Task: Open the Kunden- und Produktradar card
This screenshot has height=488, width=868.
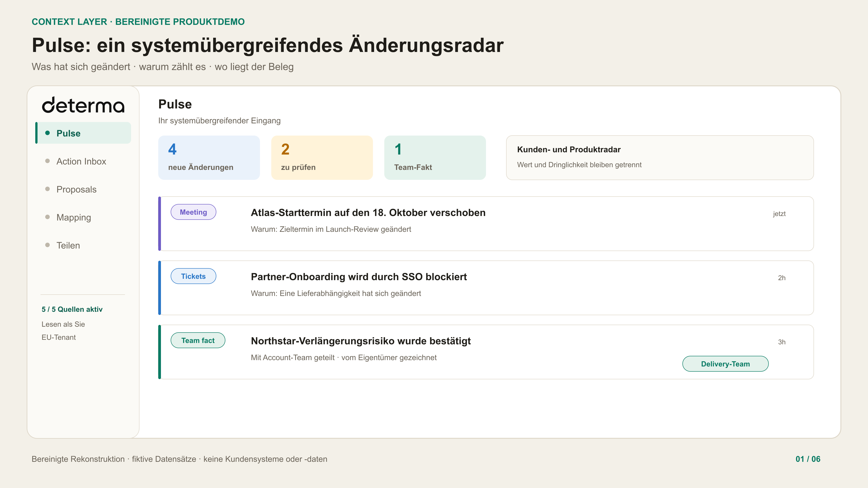Action: point(660,158)
